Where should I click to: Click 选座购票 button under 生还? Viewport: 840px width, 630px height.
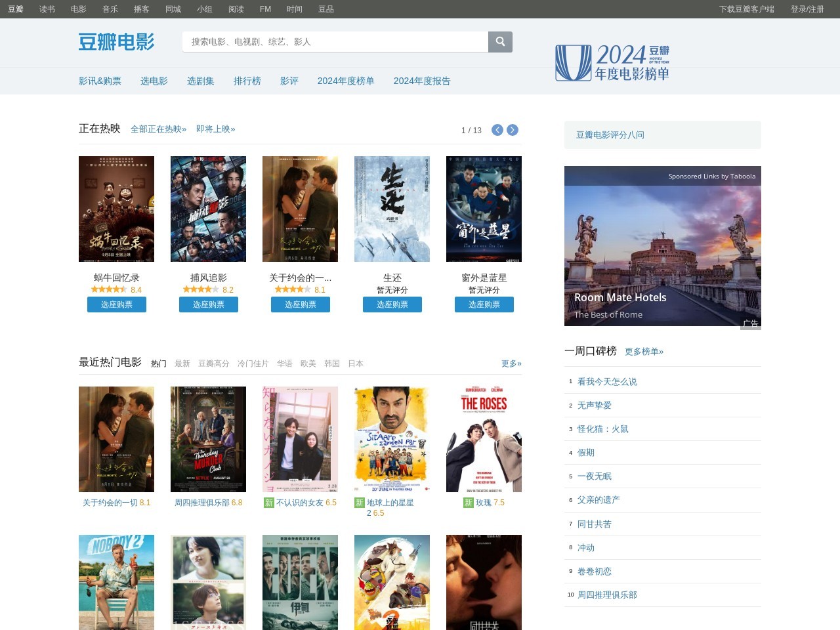coord(392,304)
